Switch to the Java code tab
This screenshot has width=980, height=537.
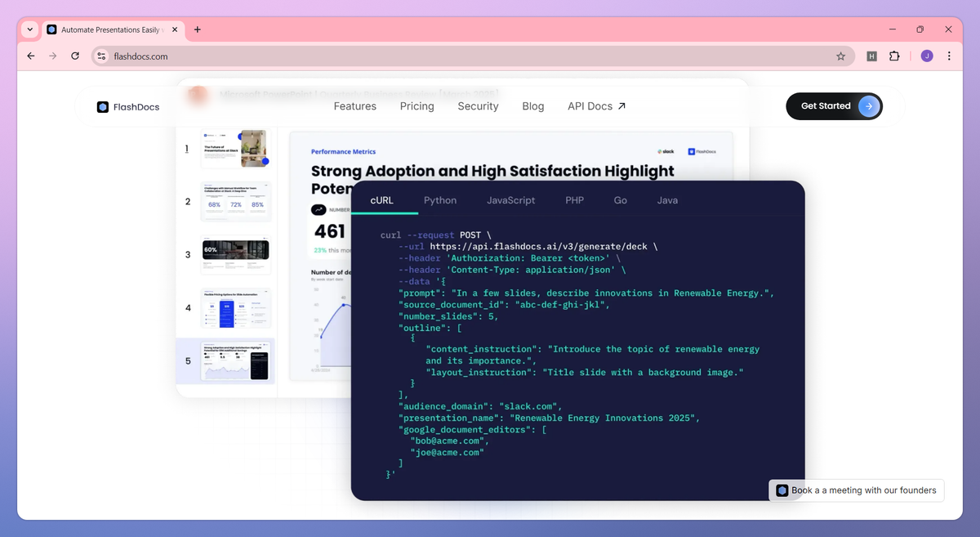(x=667, y=200)
